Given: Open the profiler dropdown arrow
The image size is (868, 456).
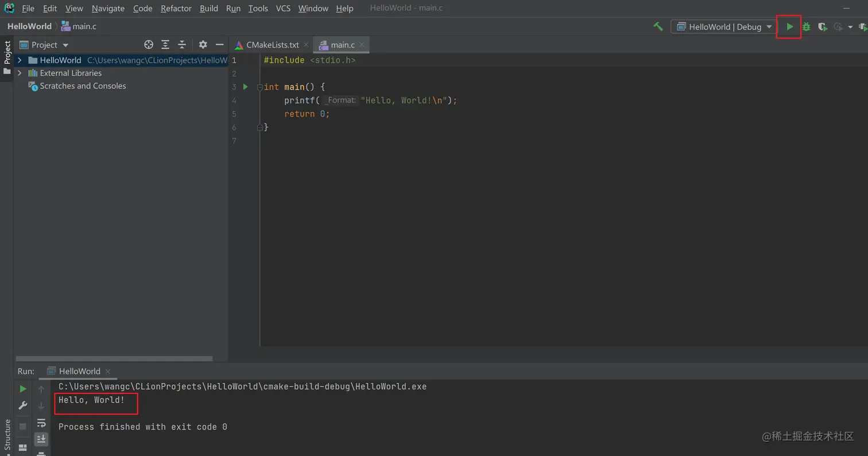Looking at the screenshot, I should click(x=850, y=27).
